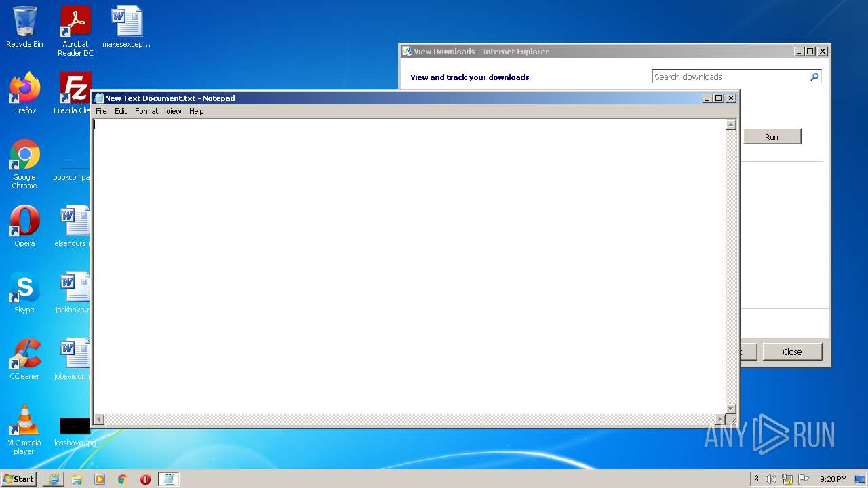Click Notepad horizontal scrollbar right arrow
The width and height of the screenshot is (868, 488).
pos(720,420)
